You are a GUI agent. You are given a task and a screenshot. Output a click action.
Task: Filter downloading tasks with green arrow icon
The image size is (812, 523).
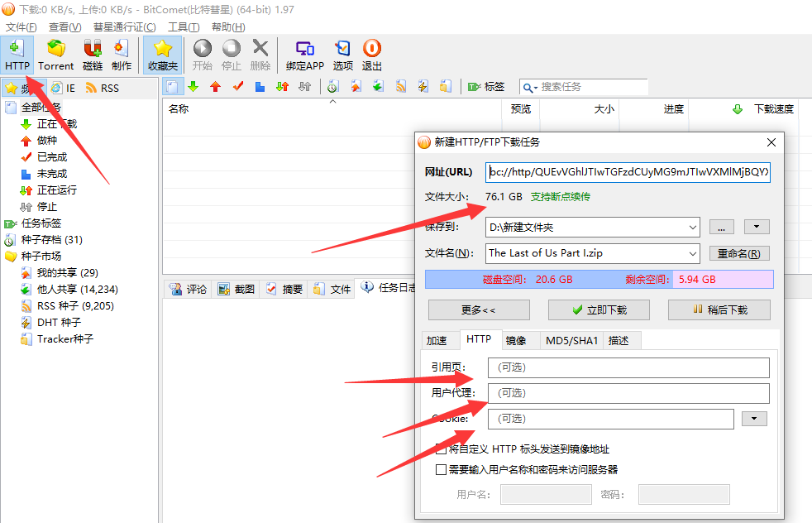click(x=193, y=87)
